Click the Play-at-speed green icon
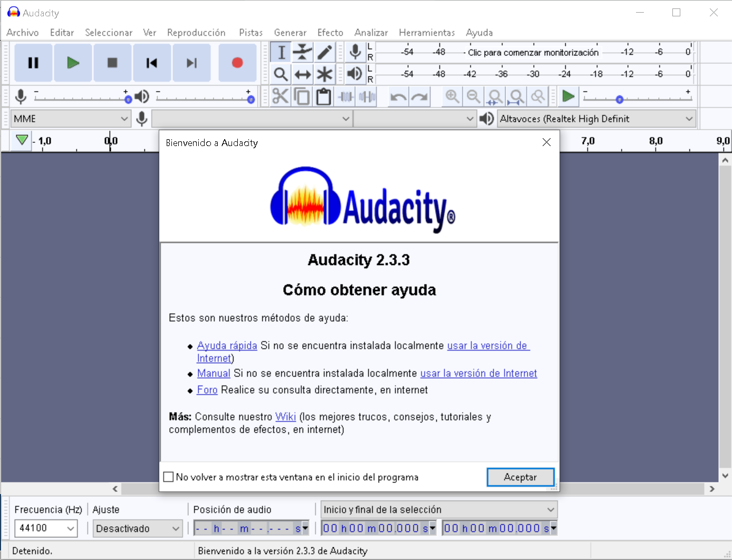Viewport: 732px width, 560px height. coord(569,96)
